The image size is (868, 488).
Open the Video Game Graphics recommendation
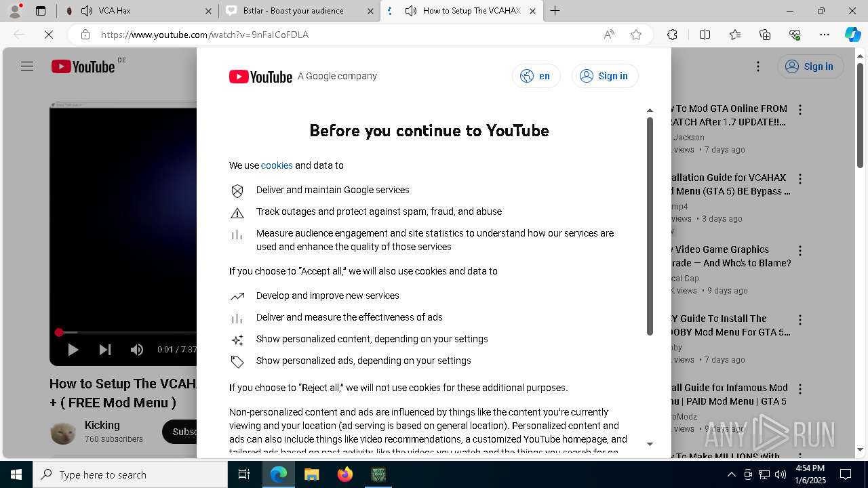tap(731, 256)
